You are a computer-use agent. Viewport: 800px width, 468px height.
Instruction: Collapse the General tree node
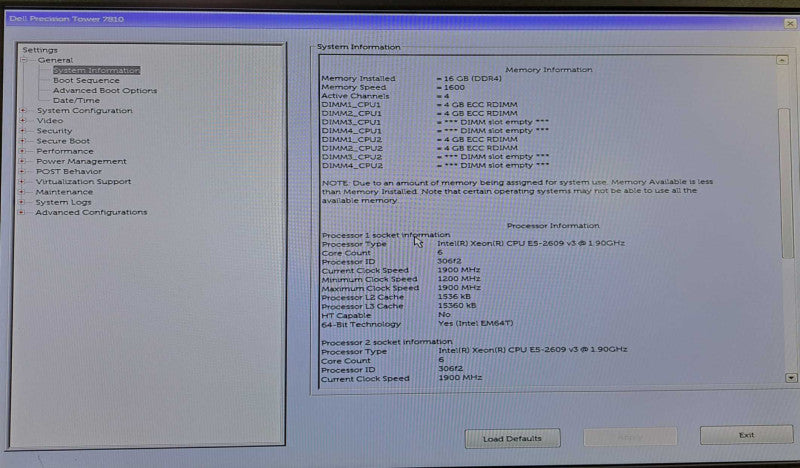pos(23,60)
